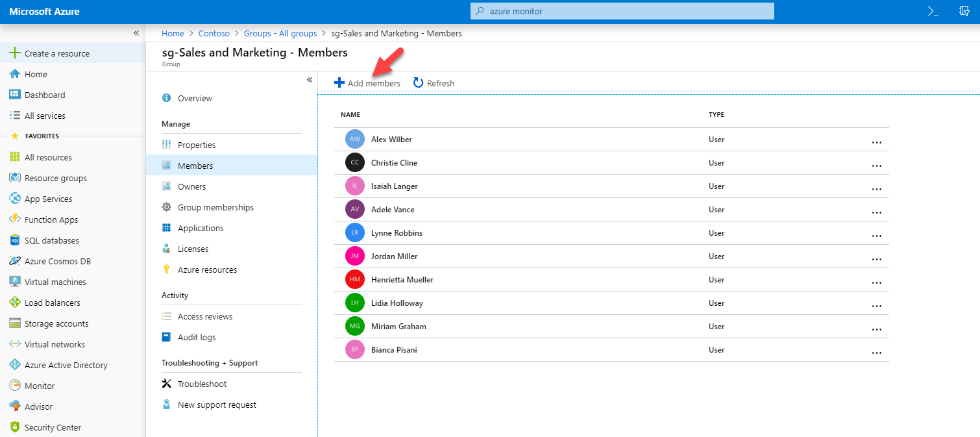Click the Overview info icon

(x=166, y=98)
